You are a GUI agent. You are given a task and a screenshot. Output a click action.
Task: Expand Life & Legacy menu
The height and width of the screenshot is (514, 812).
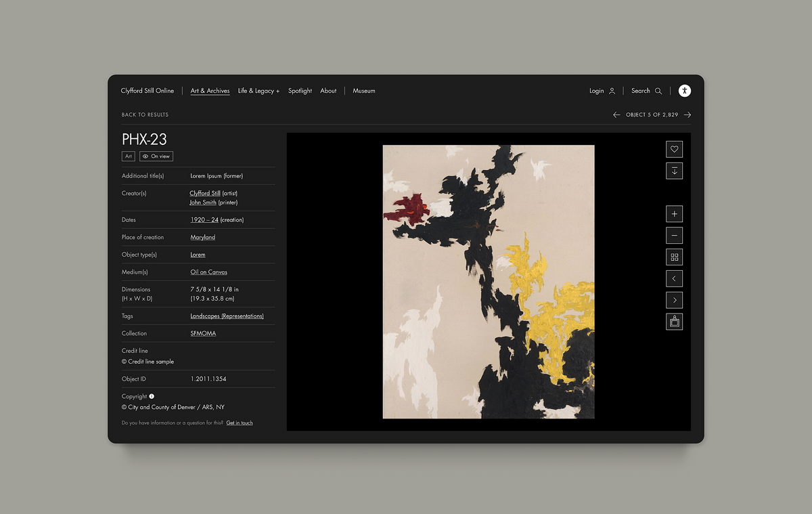coord(258,90)
